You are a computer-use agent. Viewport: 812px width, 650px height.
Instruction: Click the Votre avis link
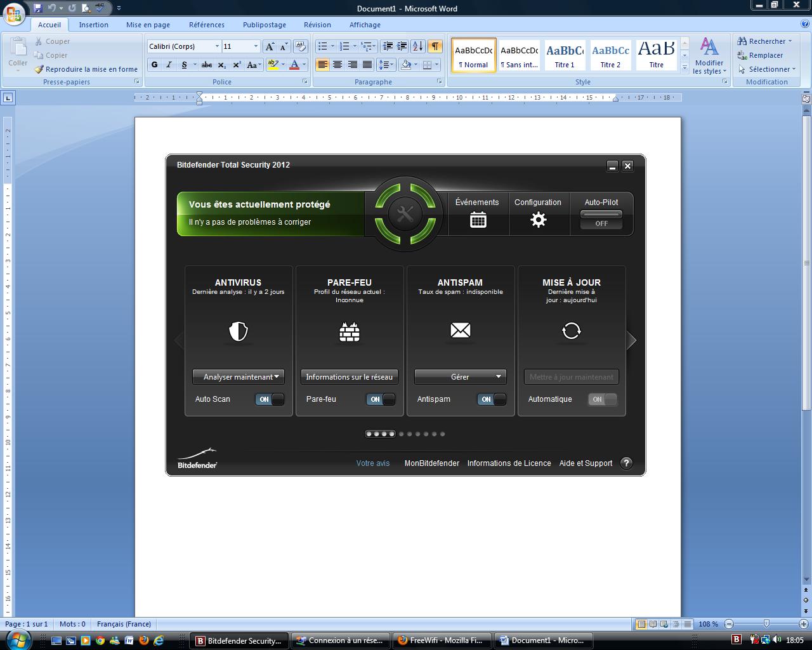pyautogui.click(x=373, y=463)
